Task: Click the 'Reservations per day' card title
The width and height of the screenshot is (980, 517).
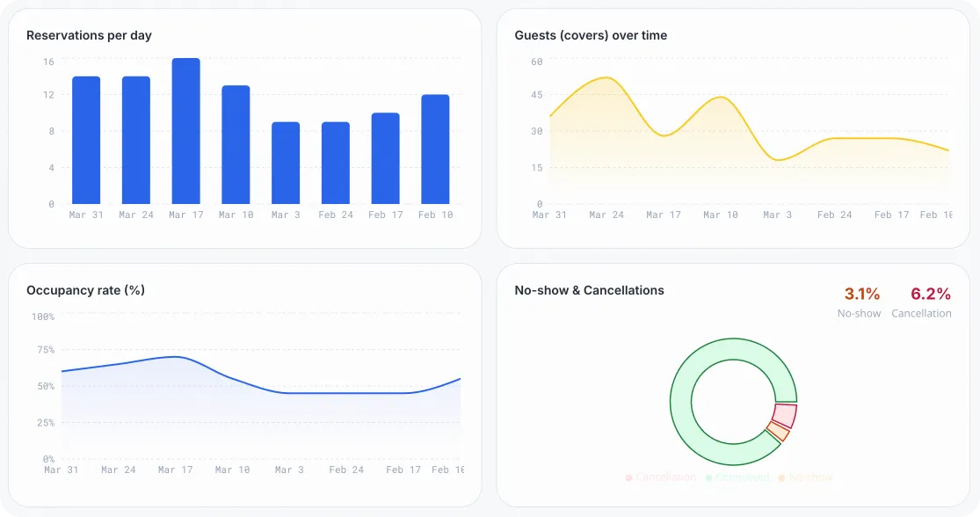Action: coord(89,35)
